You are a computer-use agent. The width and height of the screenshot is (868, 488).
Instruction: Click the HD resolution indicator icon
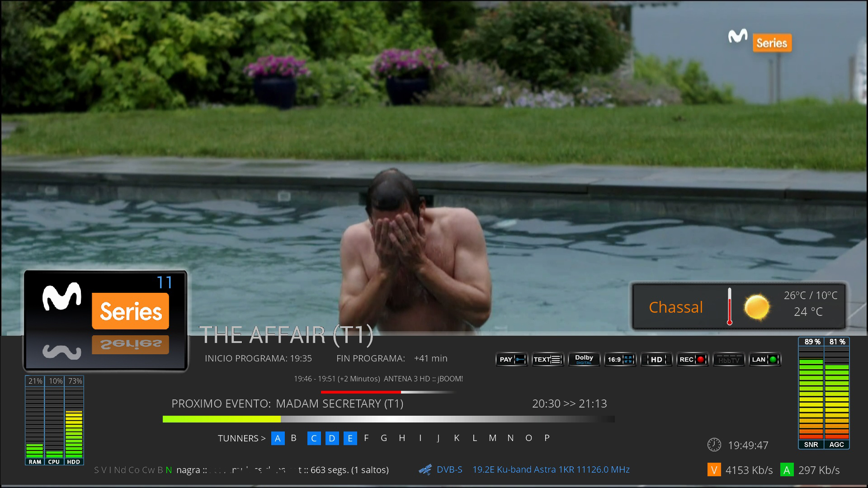click(x=656, y=360)
